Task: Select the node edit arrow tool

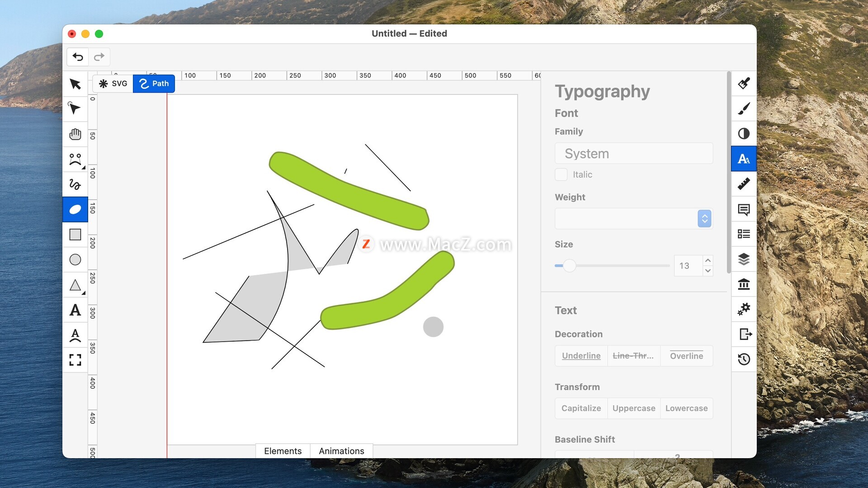Action: coord(75,109)
